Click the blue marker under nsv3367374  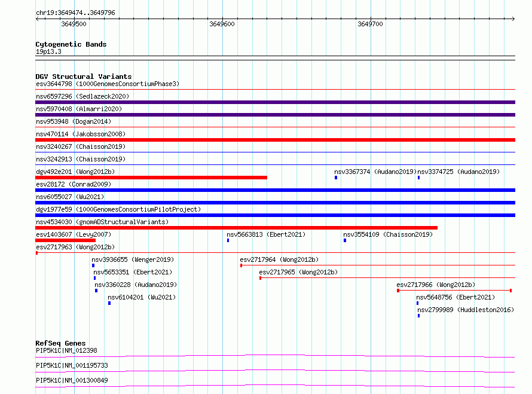[336, 178]
